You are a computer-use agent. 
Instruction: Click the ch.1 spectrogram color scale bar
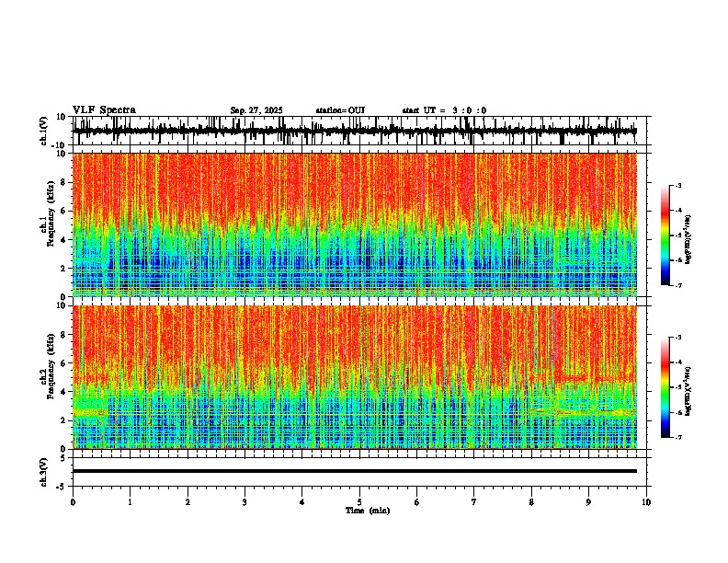tap(665, 236)
